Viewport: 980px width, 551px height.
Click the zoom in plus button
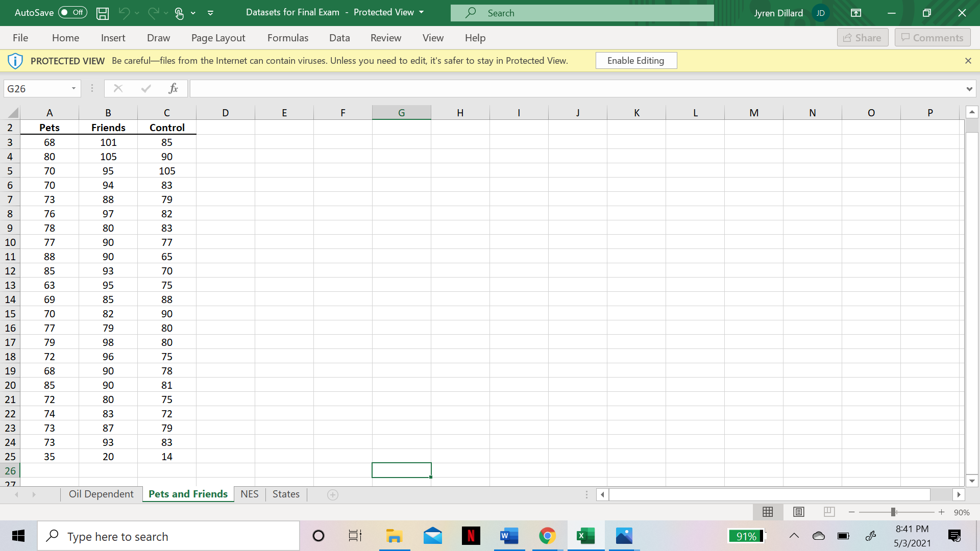point(942,512)
